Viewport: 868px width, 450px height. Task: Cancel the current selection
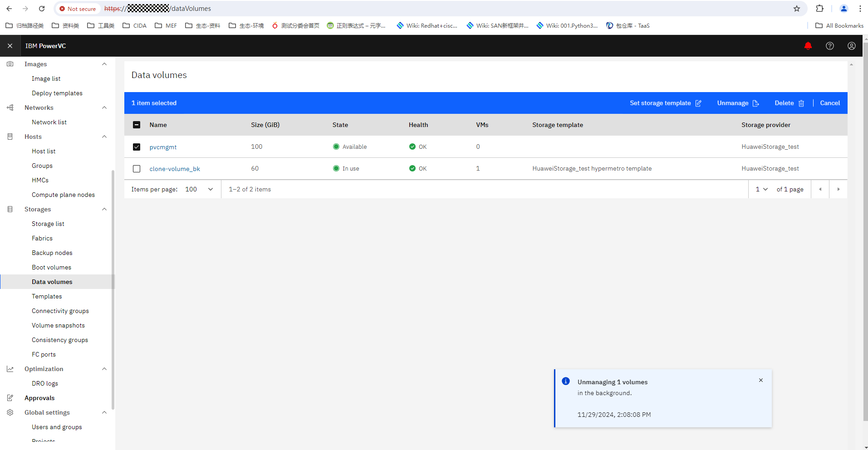(830, 103)
